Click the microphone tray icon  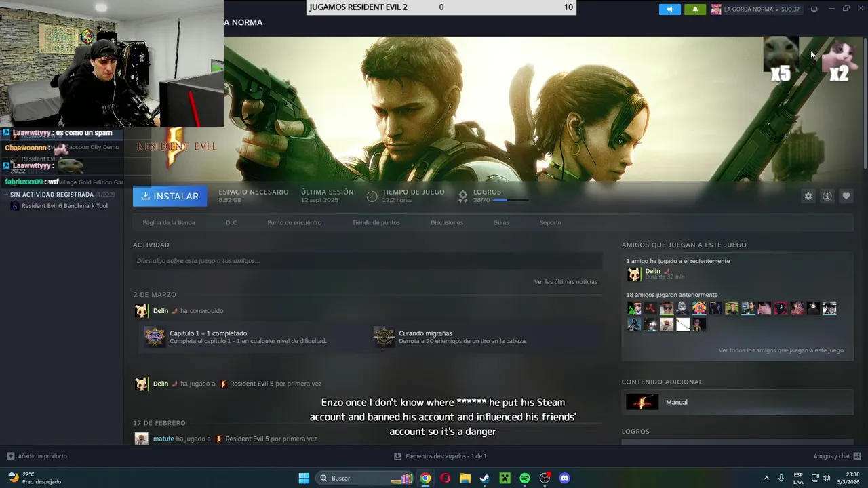pos(781,478)
